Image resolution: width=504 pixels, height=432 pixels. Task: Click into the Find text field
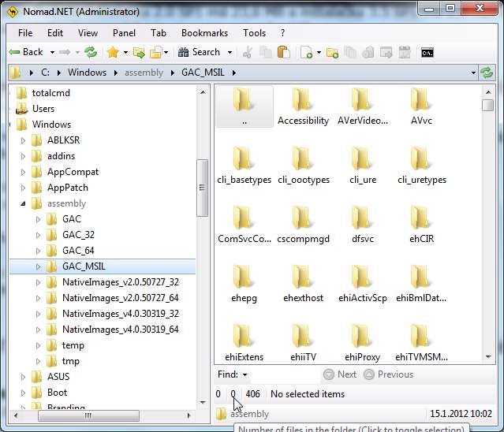click(285, 374)
